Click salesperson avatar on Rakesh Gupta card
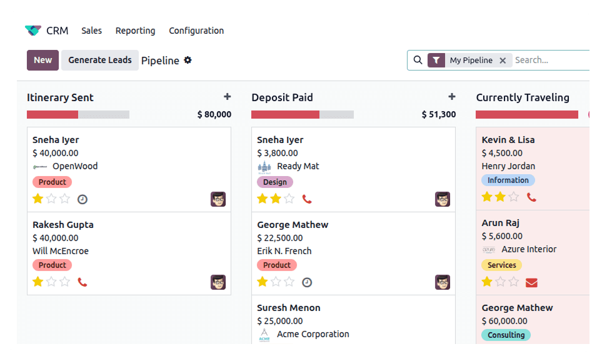The width and height of the screenshot is (602, 364). (218, 282)
